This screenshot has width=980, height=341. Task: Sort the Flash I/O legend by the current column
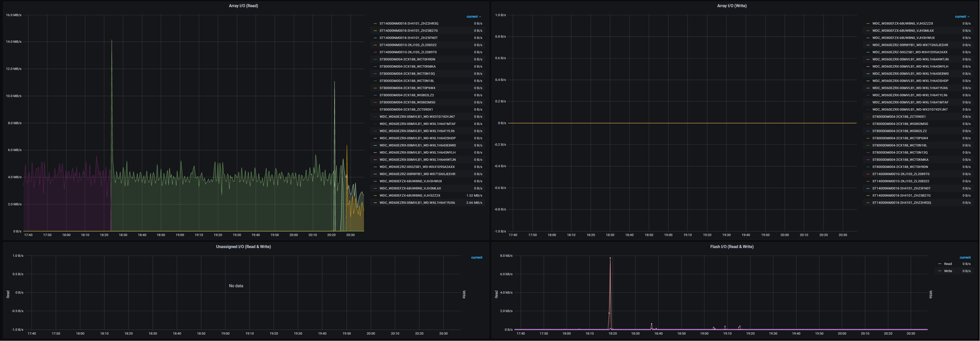(x=965, y=258)
